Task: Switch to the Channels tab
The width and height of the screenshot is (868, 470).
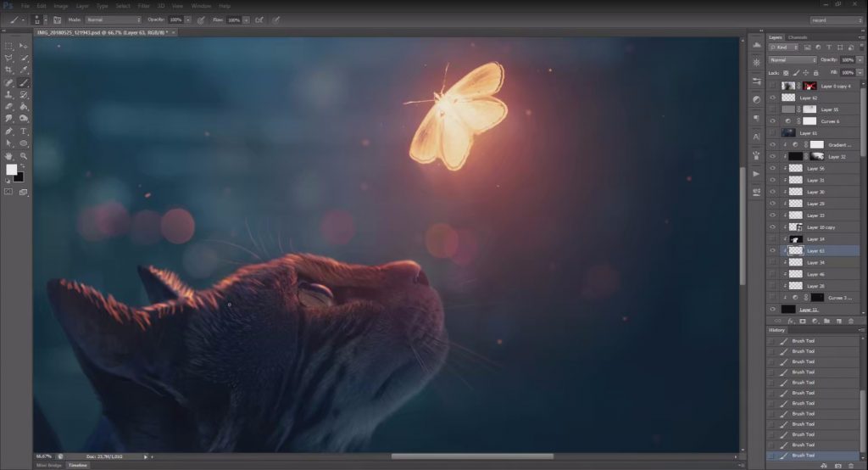Action: pos(797,37)
